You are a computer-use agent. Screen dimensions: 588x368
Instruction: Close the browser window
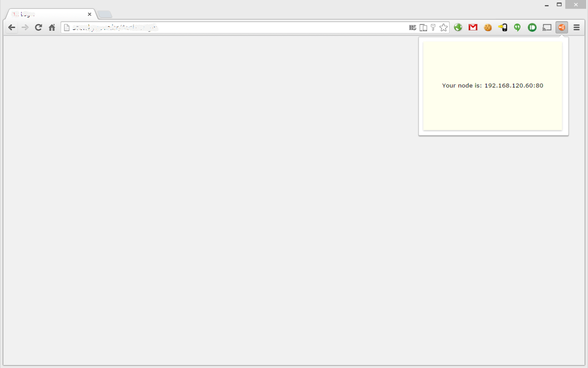576,5
